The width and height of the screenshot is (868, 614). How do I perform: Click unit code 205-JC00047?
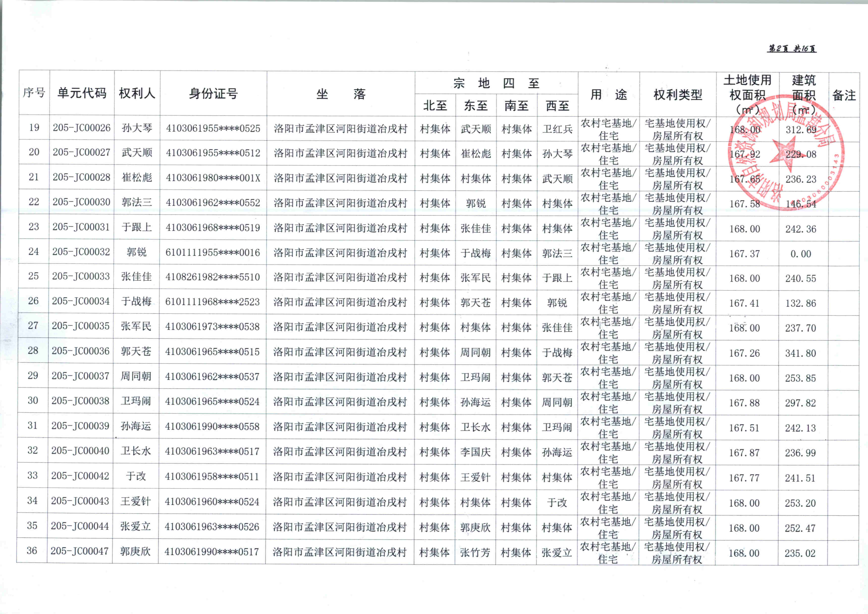pyautogui.click(x=80, y=551)
